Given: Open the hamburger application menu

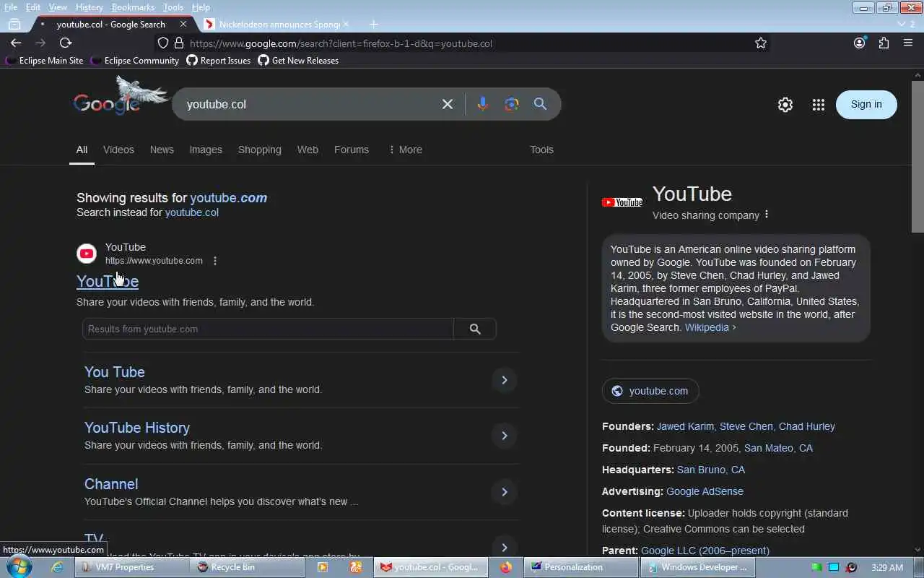Looking at the screenshot, I should (x=908, y=43).
